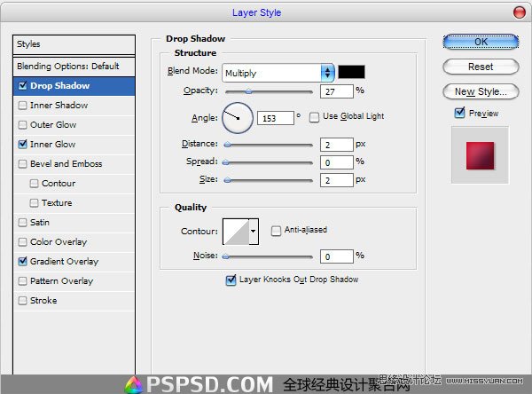Viewport: 532px width, 394px height.
Task: Click the Size value field
Action: pos(337,180)
